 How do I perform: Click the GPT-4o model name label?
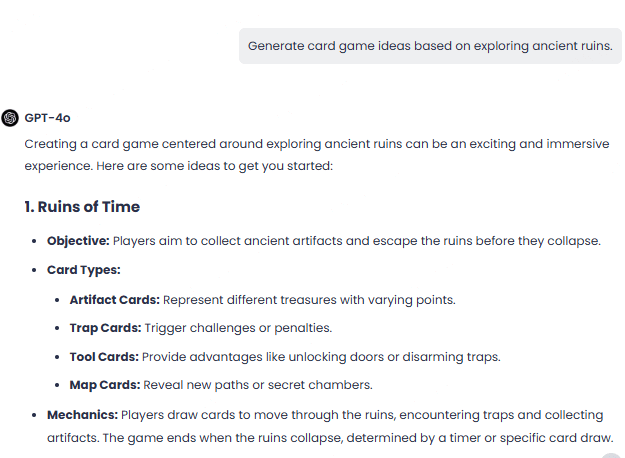pos(47,118)
